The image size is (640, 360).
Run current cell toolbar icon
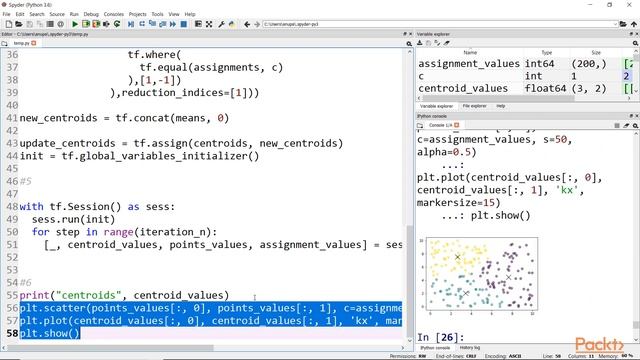86,24
